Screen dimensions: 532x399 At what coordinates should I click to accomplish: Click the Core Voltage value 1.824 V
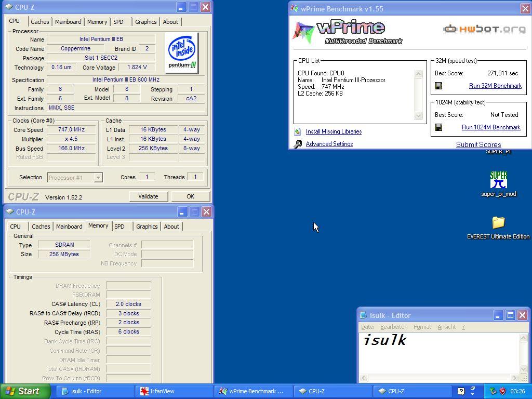click(x=137, y=67)
